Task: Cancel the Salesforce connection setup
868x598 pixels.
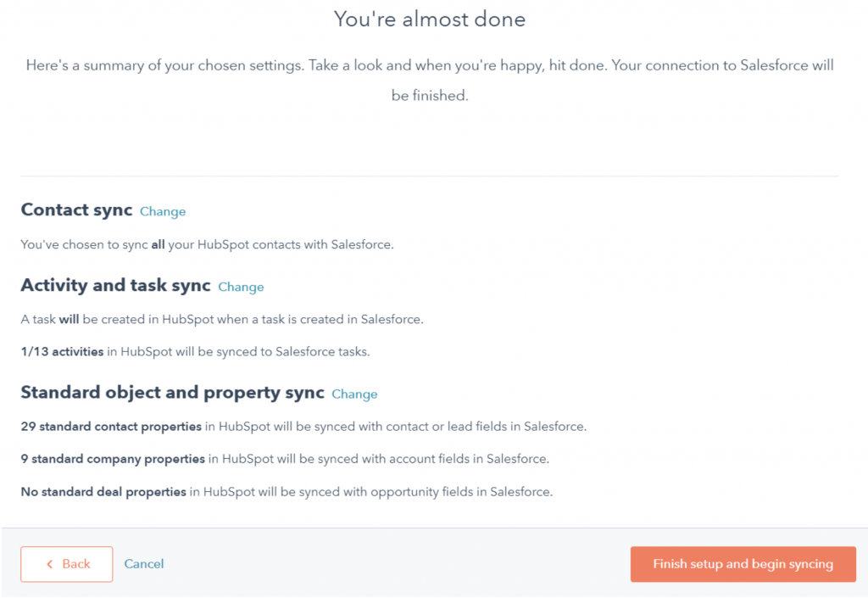Action: [143, 563]
